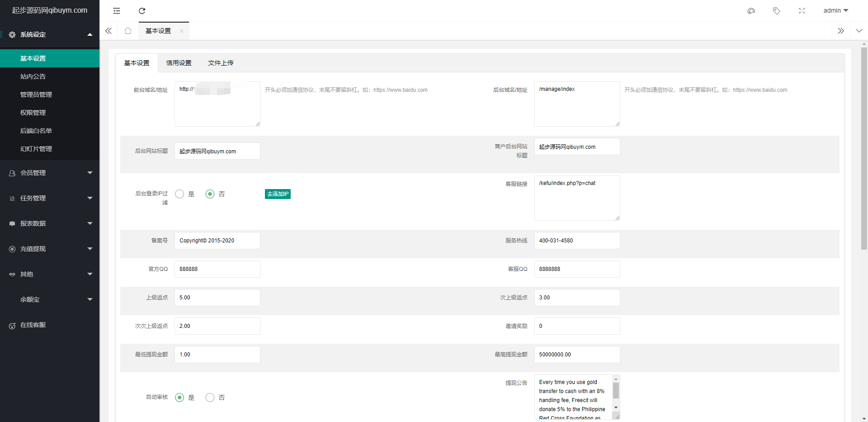The height and width of the screenshot is (422, 868).
Task: Toggle fullscreen mode icon
Action: [x=802, y=11]
